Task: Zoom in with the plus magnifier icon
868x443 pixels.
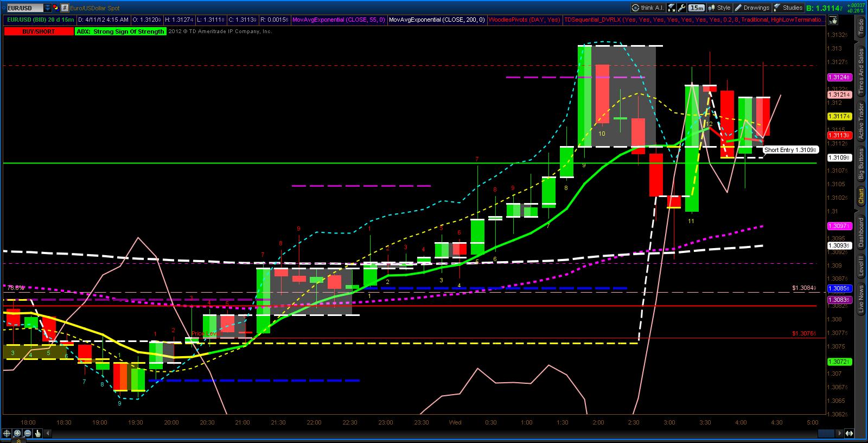Action: pos(17,433)
